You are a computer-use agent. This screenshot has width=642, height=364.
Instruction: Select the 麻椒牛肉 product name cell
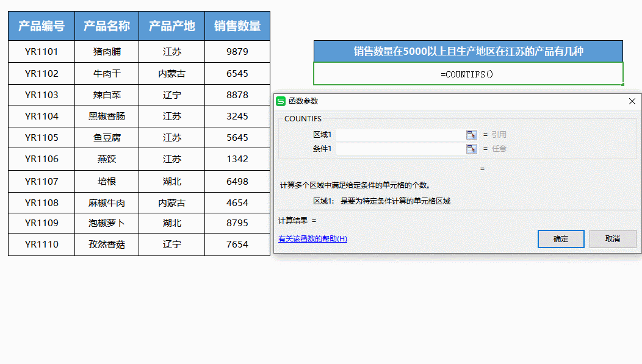click(x=107, y=203)
